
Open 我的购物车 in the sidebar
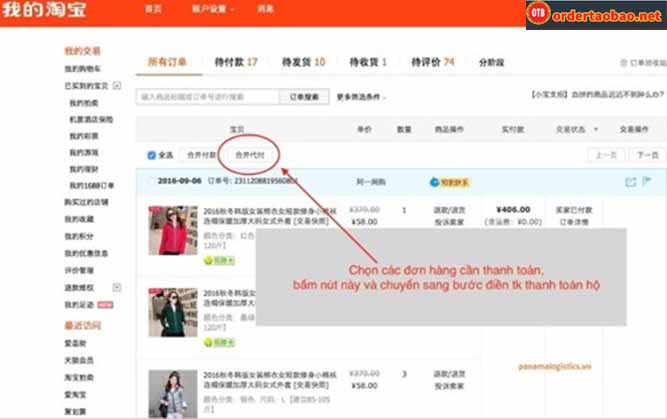(83, 69)
